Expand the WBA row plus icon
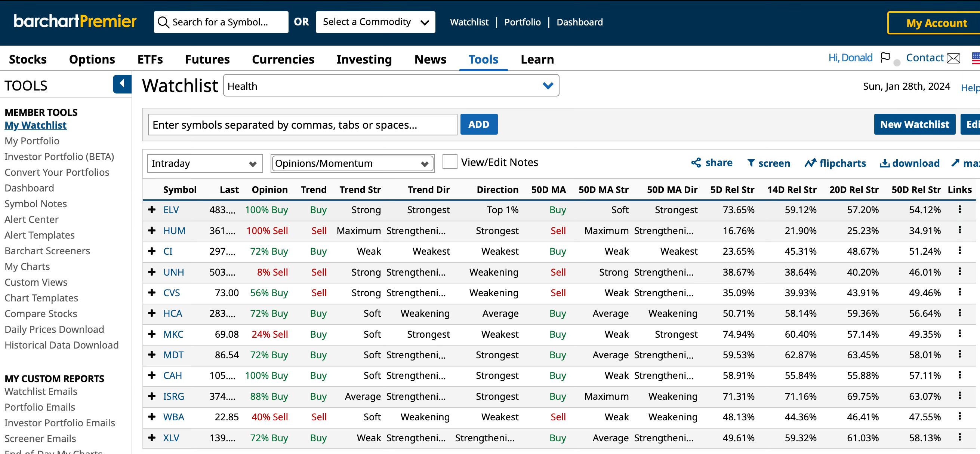This screenshot has height=454, width=980. pos(152,417)
